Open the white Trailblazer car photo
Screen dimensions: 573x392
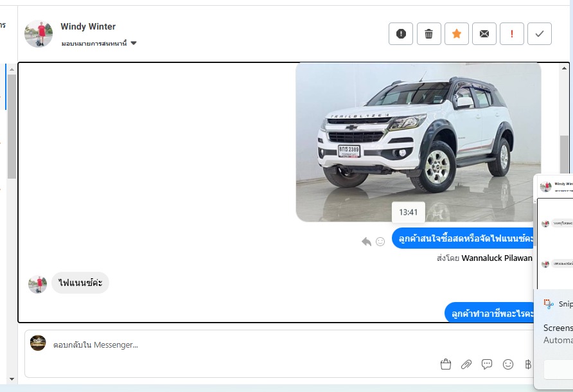click(418, 142)
